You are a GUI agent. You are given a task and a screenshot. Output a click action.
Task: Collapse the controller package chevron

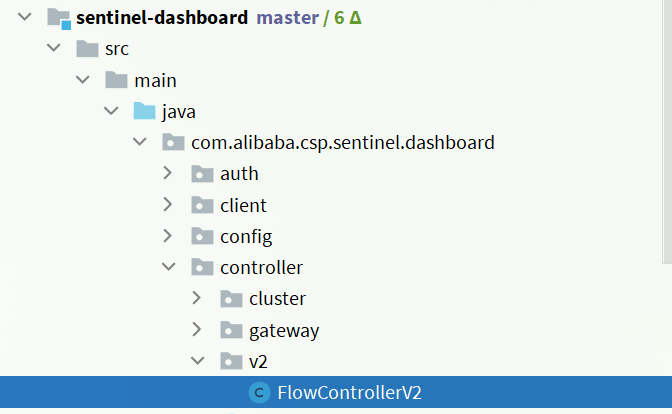pyautogui.click(x=169, y=267)
